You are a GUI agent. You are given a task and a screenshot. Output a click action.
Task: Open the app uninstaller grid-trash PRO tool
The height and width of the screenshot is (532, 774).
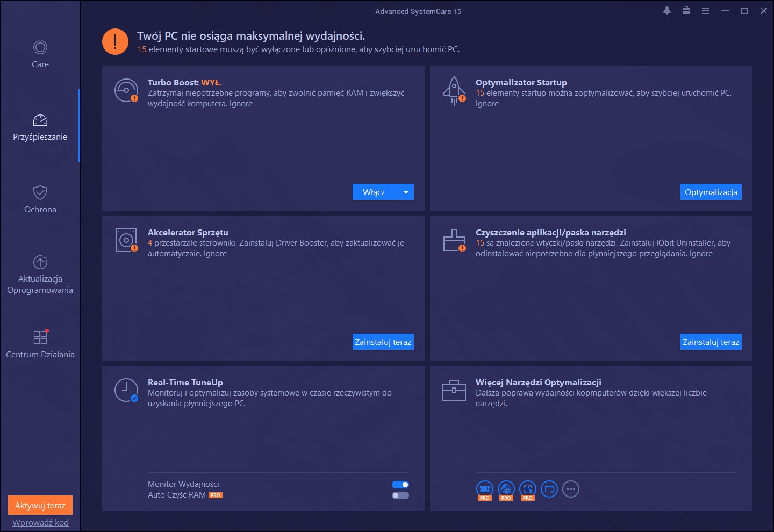pyautogui.click(x=528, y=490)
